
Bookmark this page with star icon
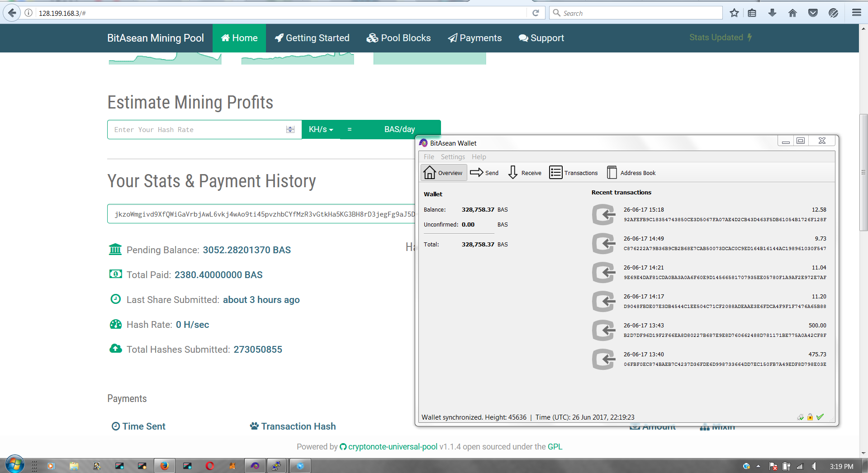click(x=734, y=13)
